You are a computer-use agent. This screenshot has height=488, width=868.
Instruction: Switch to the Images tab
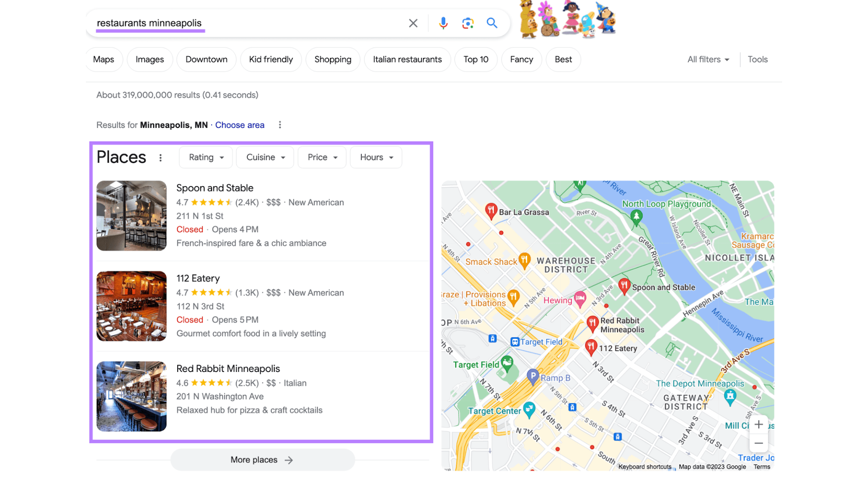(x=150, y=60)
